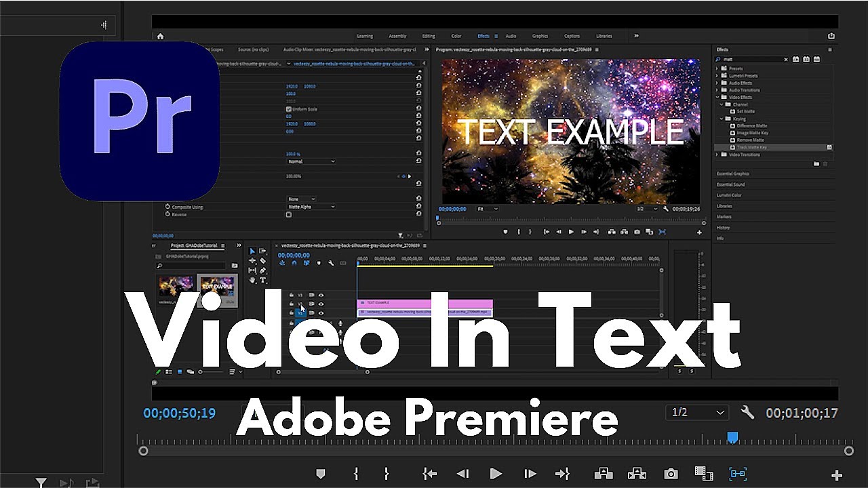Select the Type tool in tools panel

pyautogui.click(x=263, y=280)
